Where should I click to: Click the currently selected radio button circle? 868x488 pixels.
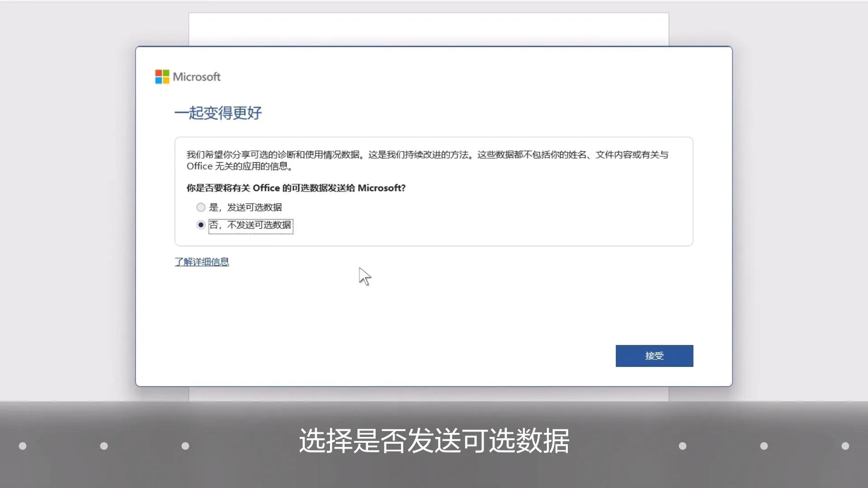(x=201, y=225)
